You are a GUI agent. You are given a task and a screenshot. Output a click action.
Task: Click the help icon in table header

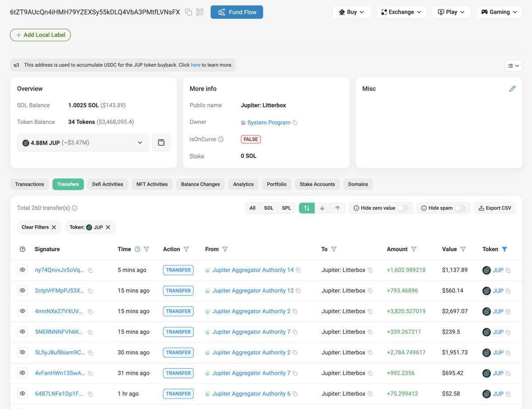(23, 249)
